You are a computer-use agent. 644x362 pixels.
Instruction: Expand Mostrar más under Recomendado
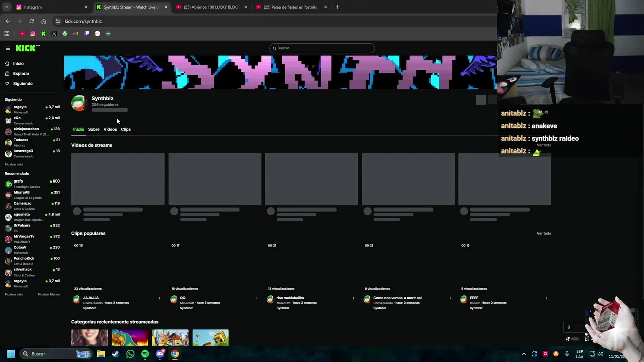click(14, 294)
